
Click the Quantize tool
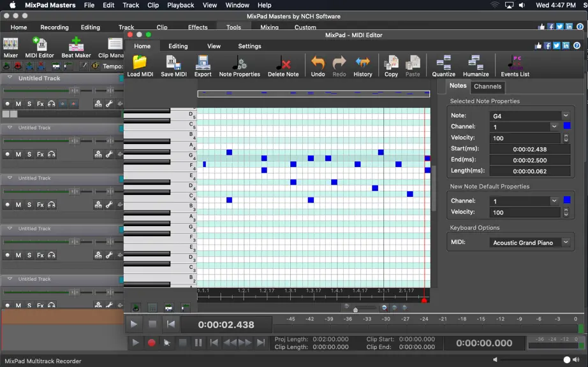pos(444,66)
